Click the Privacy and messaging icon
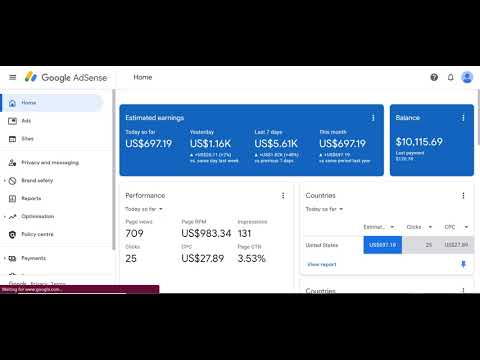The height and width of the screenshot is (360, 480). (x=12, y=163)
